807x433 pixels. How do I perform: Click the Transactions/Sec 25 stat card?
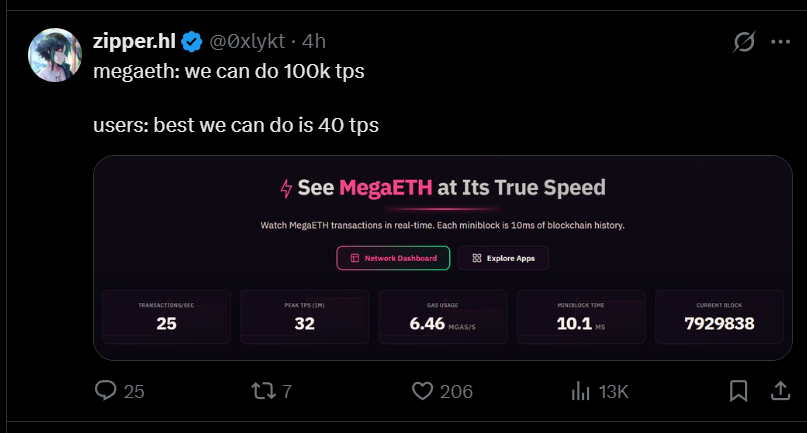[x=166, y=317]
